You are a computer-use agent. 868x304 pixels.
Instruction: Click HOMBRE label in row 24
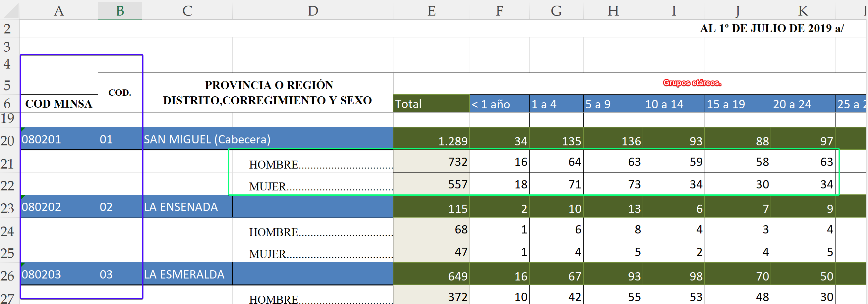pos(313,229)
